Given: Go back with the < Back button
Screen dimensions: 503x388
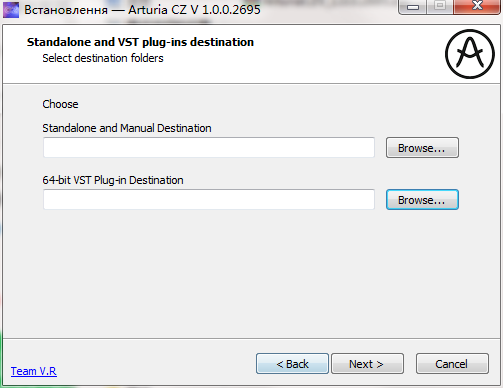Looking at the screenshot, I should (x=292, y=364).
